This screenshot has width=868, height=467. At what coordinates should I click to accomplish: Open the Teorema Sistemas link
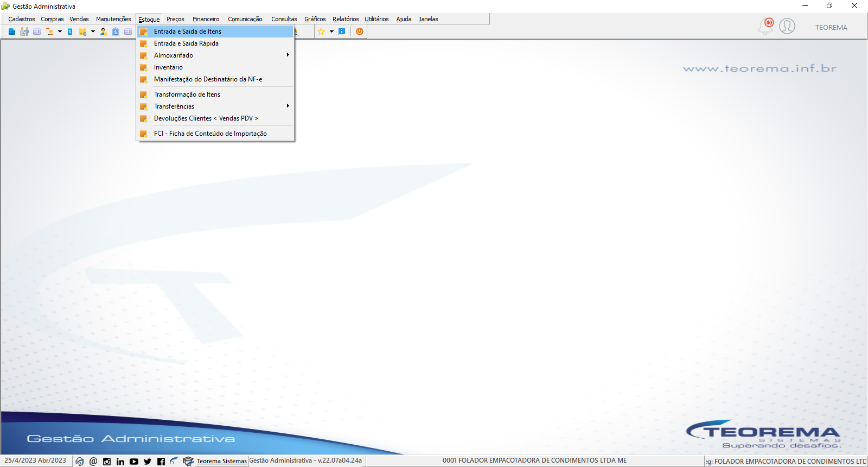pyautogui.click(x=221, y=461)
